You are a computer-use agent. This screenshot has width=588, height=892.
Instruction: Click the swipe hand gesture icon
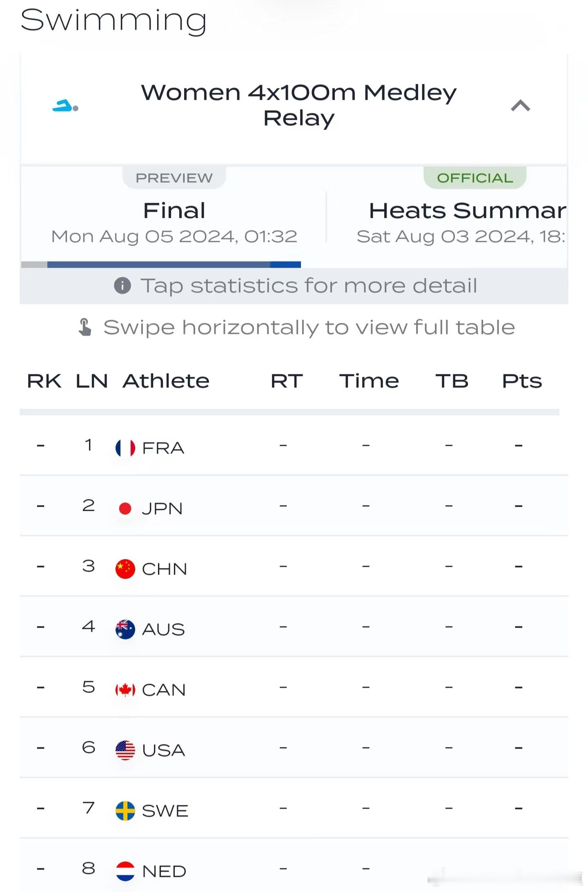point(85,327)
